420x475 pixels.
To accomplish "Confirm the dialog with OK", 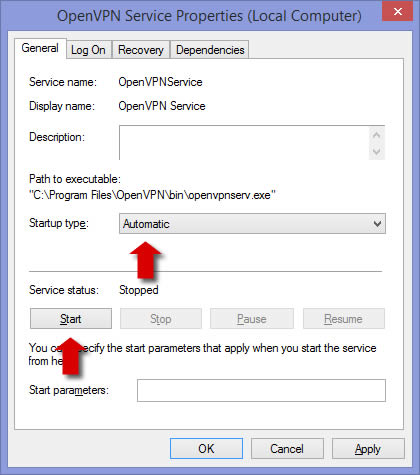I will 206,449.
